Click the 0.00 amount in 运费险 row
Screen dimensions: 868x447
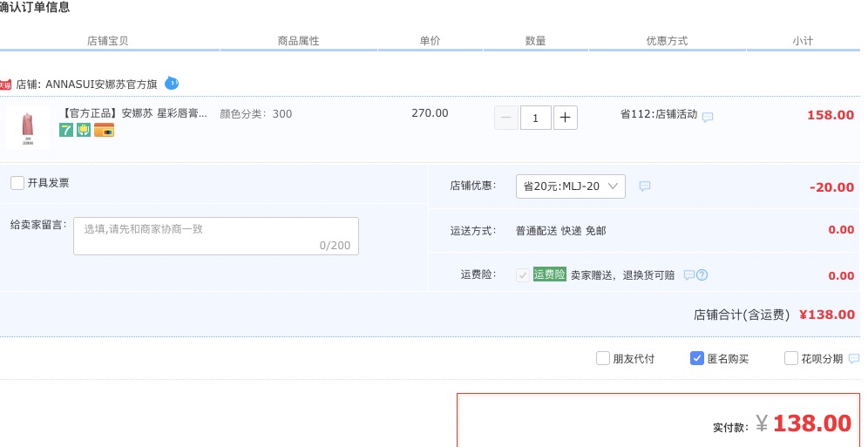(x=842, y=276)
